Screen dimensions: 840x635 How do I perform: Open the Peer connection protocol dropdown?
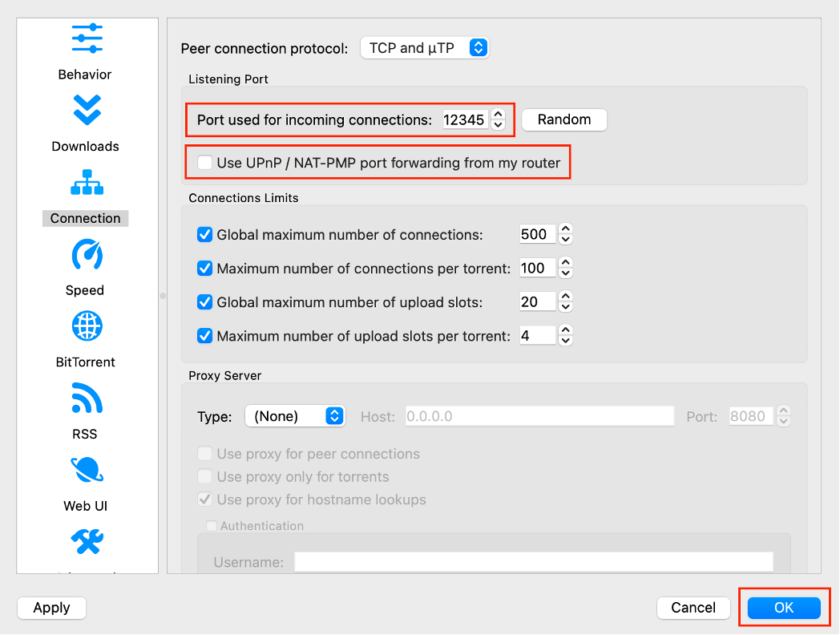pyautogui.click(x=424, y=47)
